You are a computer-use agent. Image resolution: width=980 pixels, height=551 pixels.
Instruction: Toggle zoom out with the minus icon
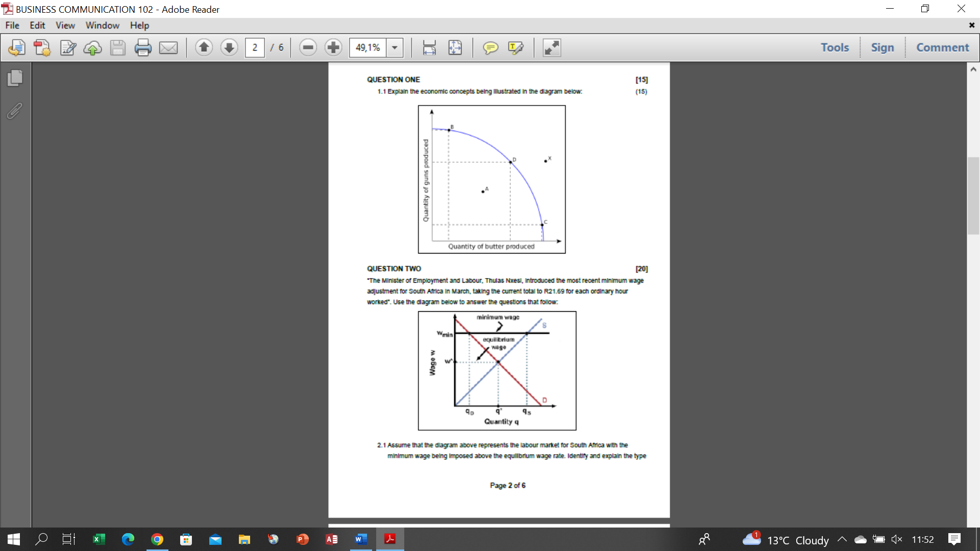308,47
